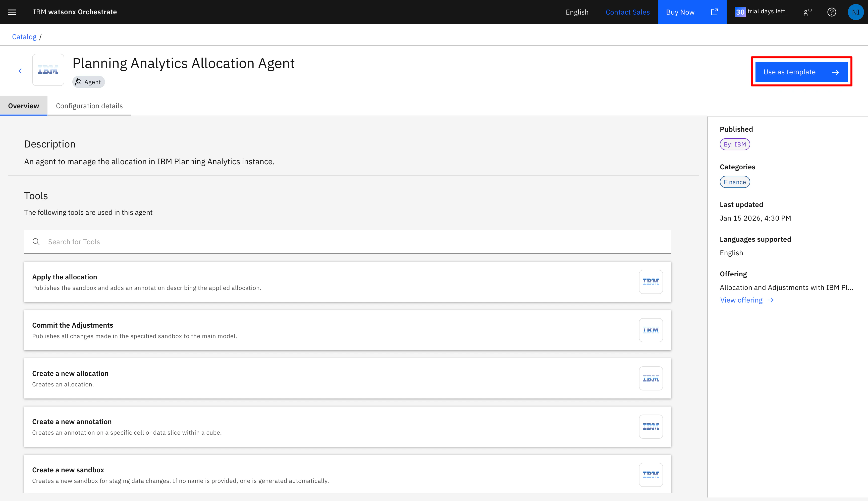Click the Contact Sales link

[627, 12]
